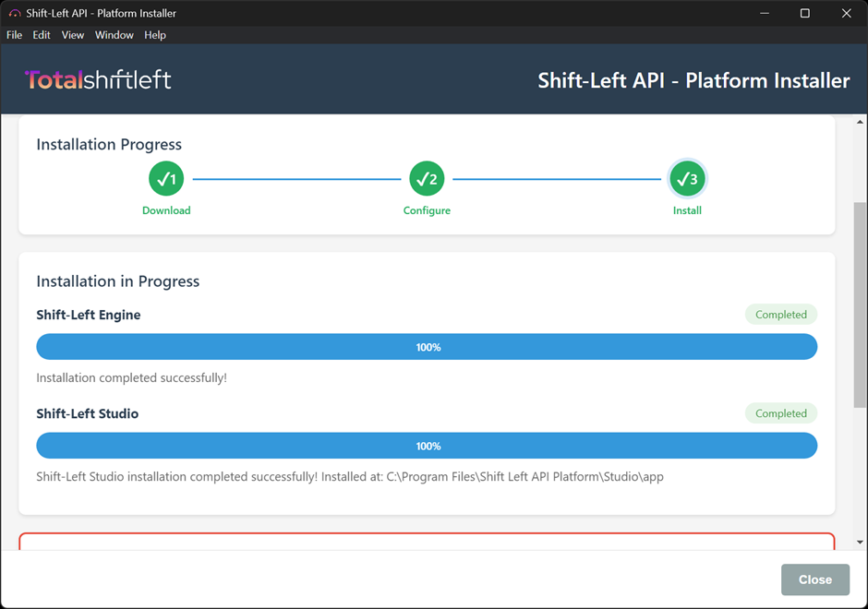Open the Help menu
The height and width of the screenshot is (609, 868).
coord(155,35)
